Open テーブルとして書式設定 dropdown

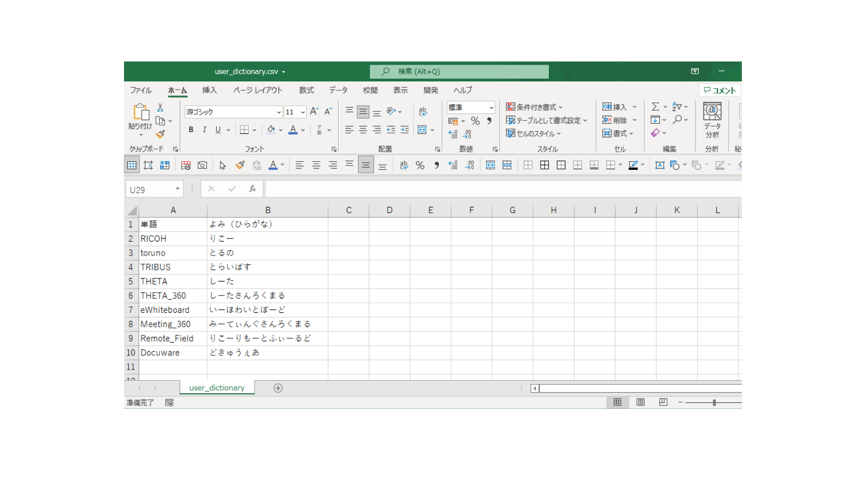tap(546, 120)
